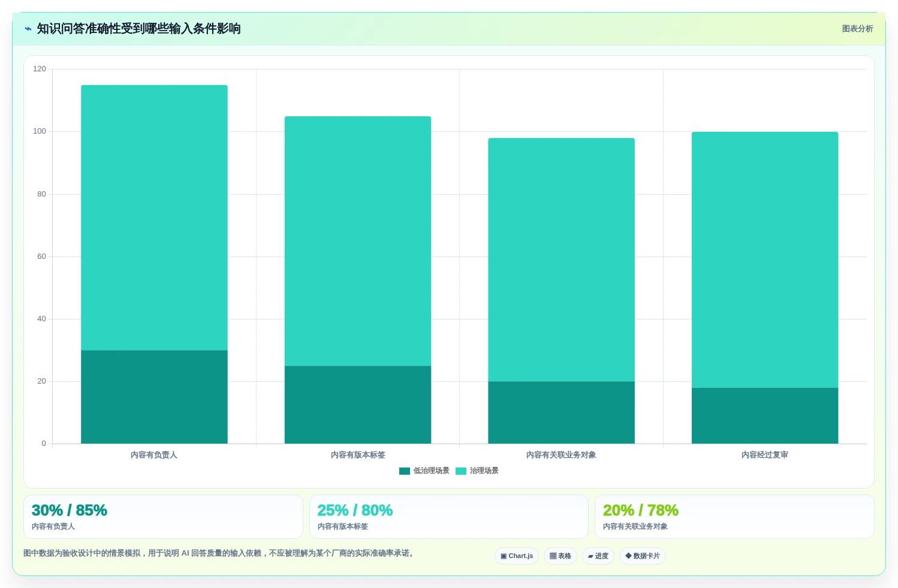Click the x-axis label 内容有关联业务对象
Viewport: 898px width, 588px height.
(561, 455)
